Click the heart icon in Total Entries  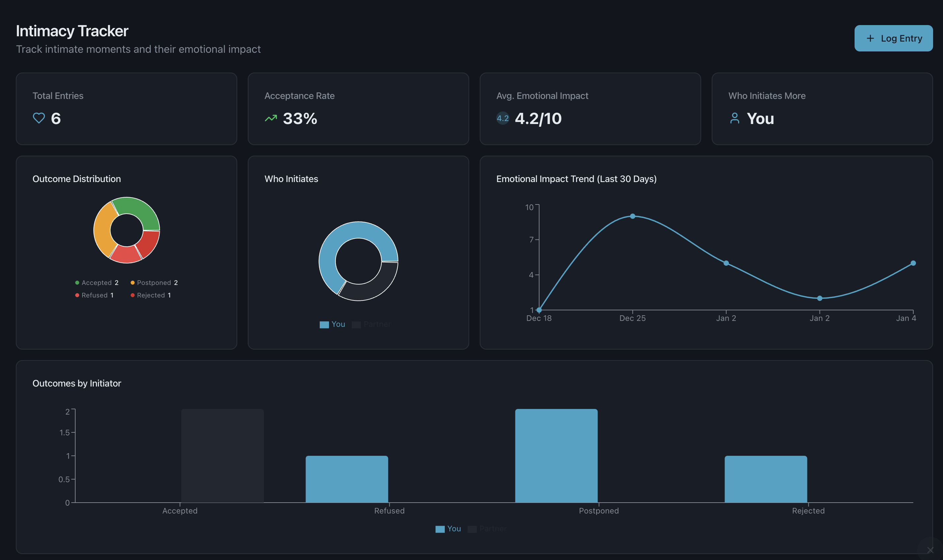pos(39,118)
